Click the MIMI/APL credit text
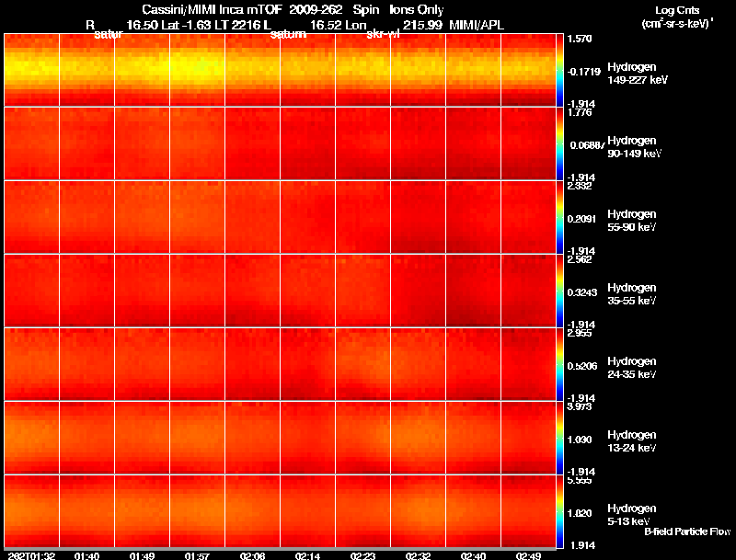This screenshot has height=560, width=736. (477, 26)
